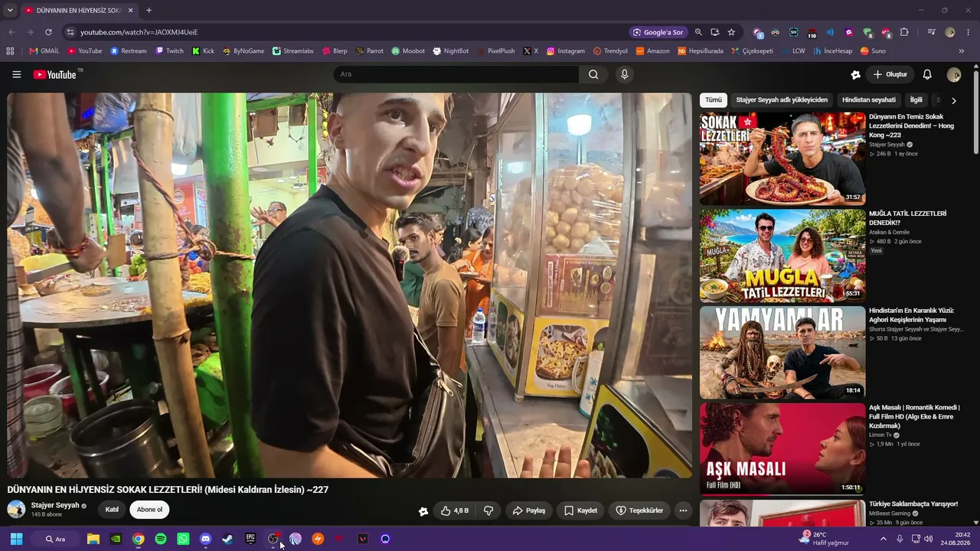Open the Chrome extensions puzzle menu
The image size is (980, 551).
(904, 32)
